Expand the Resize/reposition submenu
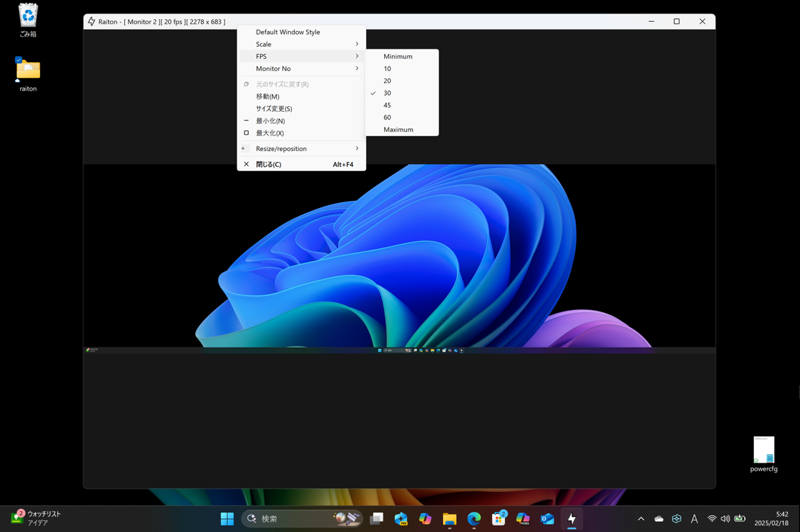The height and width of the screenshot is (532, 800). click(x=301, y=149)
